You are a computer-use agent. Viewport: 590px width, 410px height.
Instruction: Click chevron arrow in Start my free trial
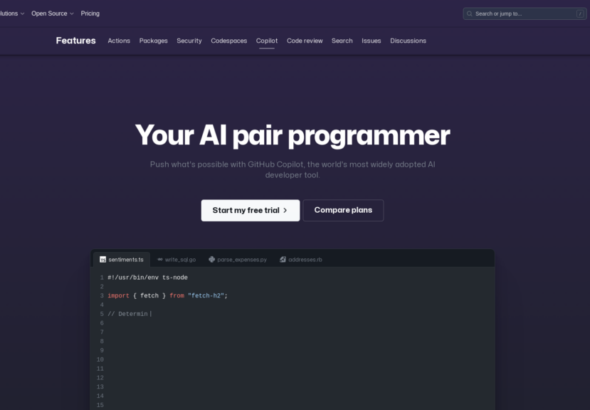coord(285,210)
